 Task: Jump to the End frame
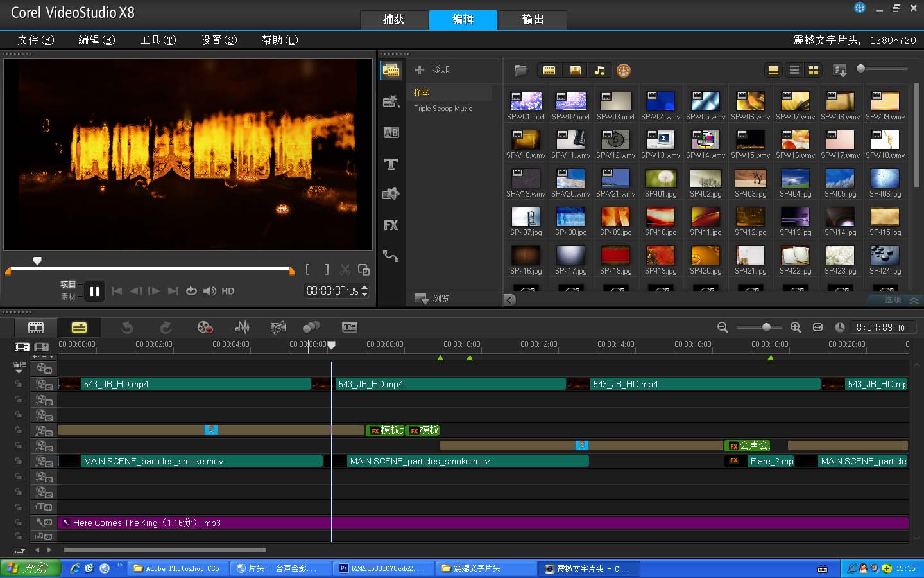[x=173, y=291]
